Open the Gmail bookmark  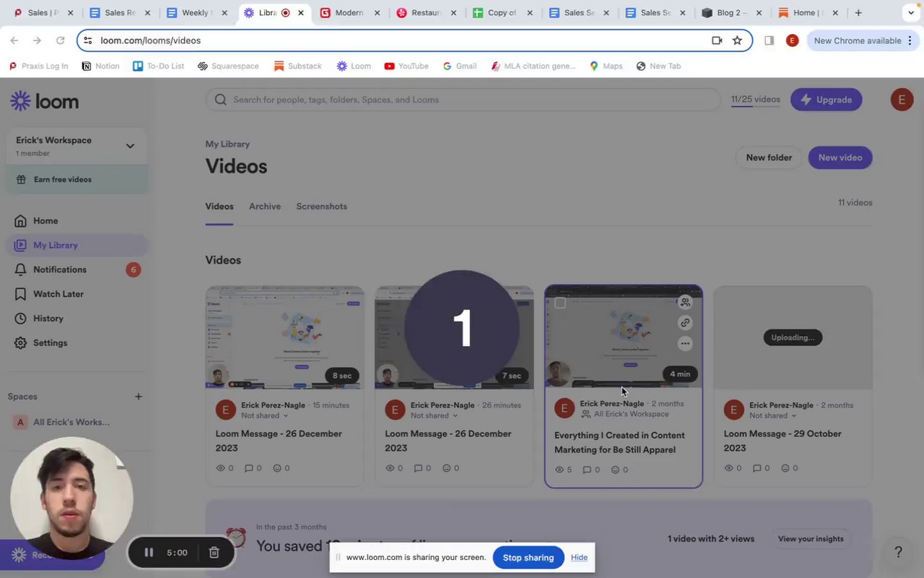(x=460, y=66)
